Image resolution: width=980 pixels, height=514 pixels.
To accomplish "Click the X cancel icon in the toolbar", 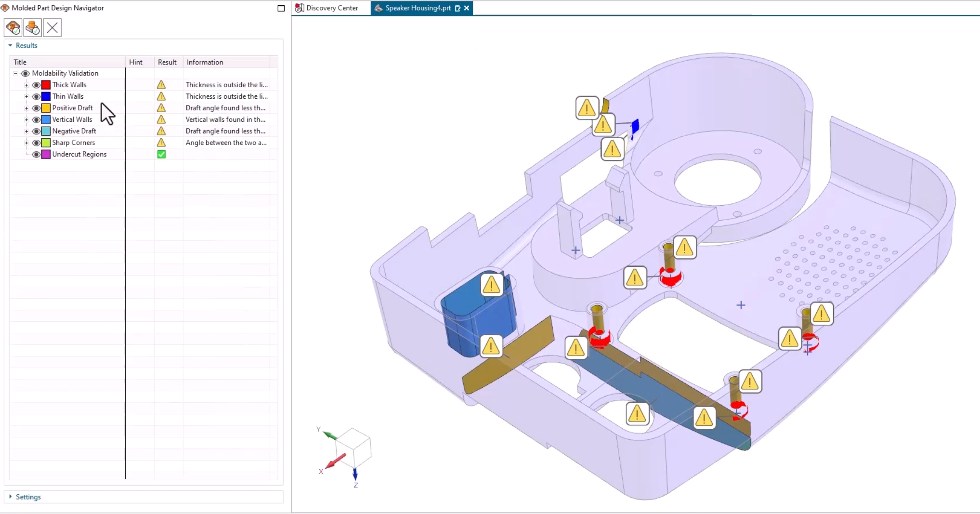I will (52, 27).
